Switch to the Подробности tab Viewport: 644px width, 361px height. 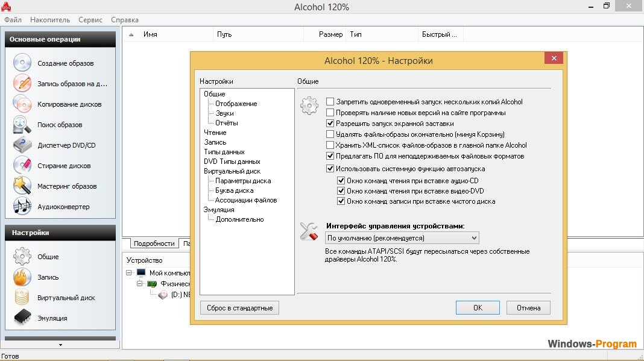(x=154, y=243)
